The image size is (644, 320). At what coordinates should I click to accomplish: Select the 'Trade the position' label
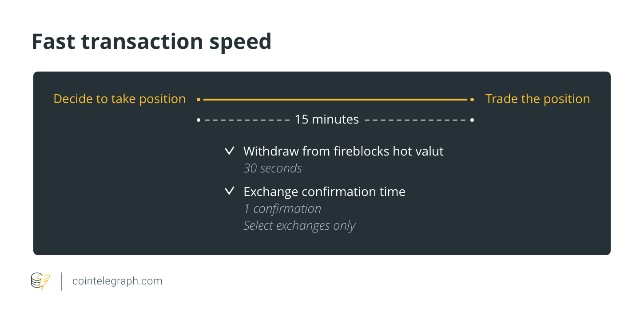pyautogui.click(x=537, y=99)
